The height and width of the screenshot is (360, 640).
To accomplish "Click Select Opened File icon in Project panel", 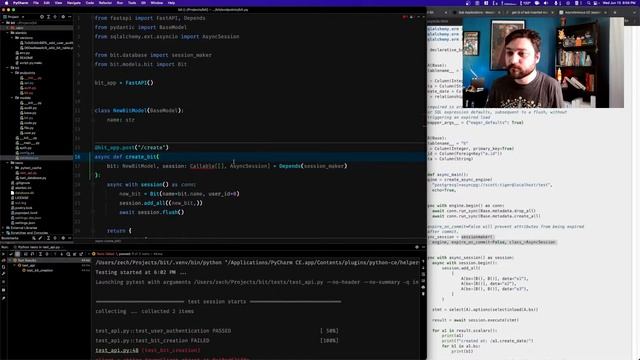I will (x=42, y=17).
